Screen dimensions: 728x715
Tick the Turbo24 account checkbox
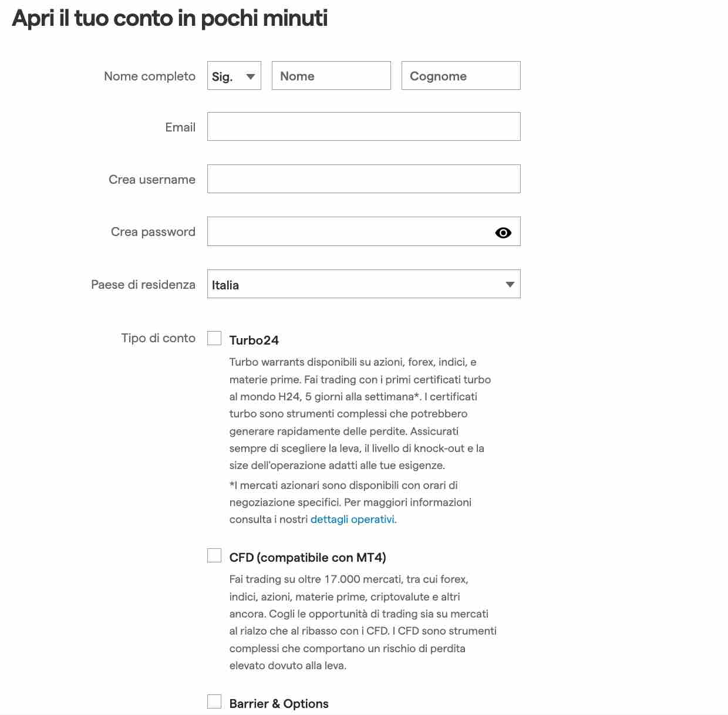(x=214, y=338)
